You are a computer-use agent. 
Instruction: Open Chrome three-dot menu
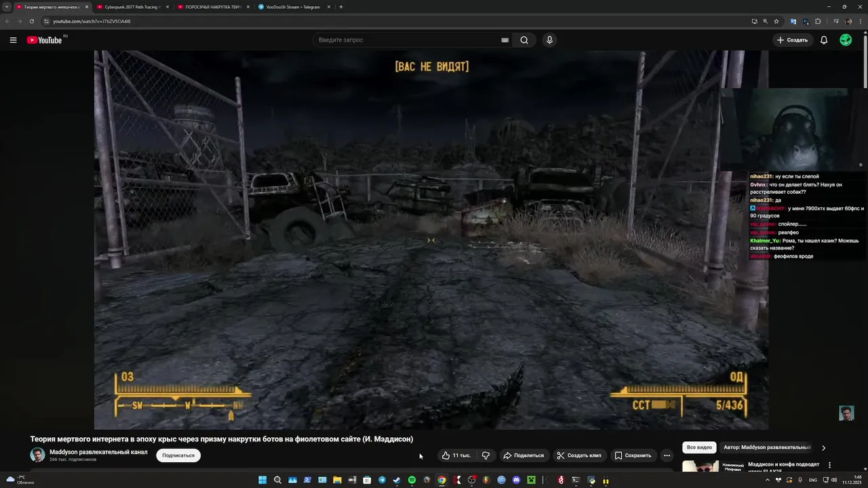(860, 21)
